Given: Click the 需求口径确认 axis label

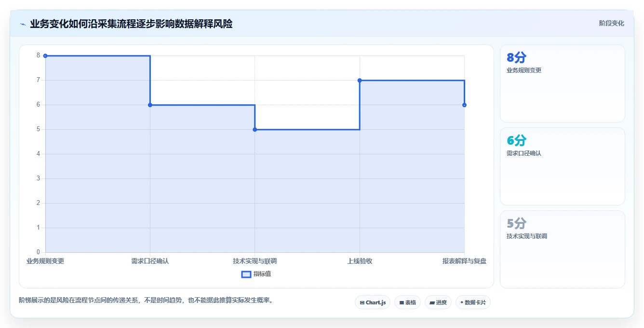Looking at the screenshot, I should (150, 261).
